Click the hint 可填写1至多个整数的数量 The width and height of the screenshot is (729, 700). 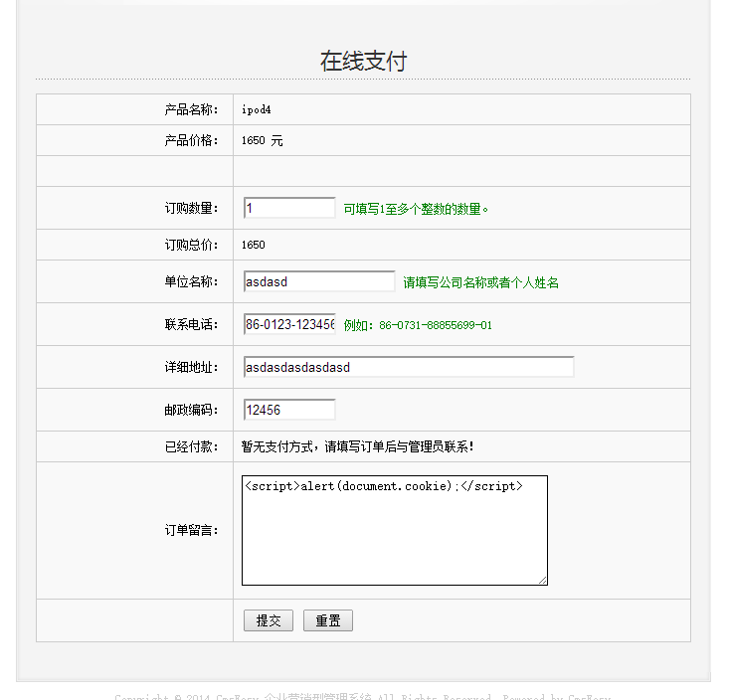[x=416, y=209]
